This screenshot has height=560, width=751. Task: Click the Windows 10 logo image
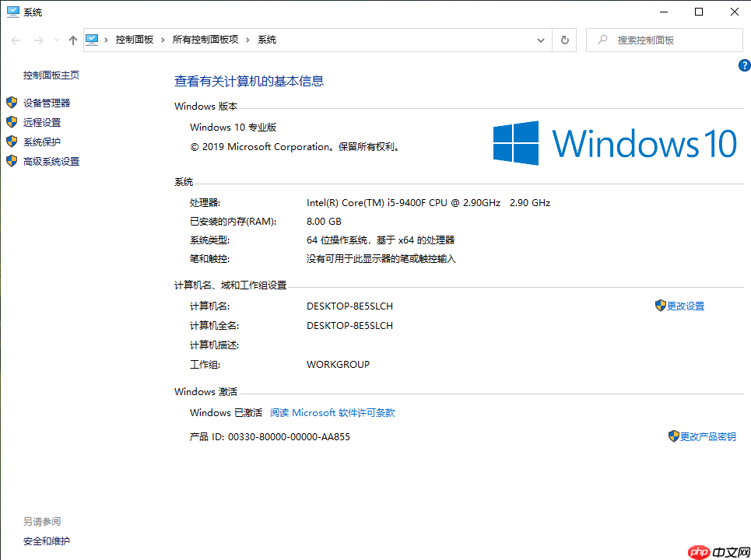(x=615, y=143)
